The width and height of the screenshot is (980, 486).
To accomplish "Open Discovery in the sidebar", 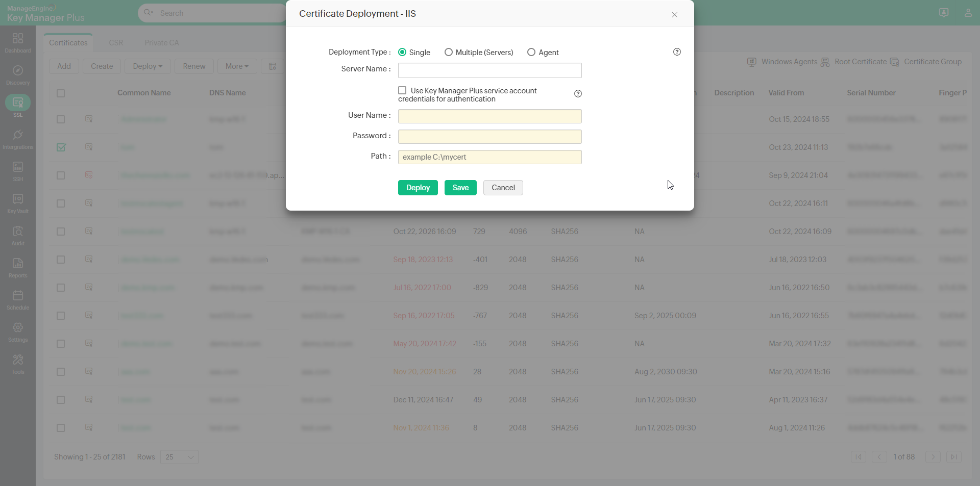I will point(18,75).
